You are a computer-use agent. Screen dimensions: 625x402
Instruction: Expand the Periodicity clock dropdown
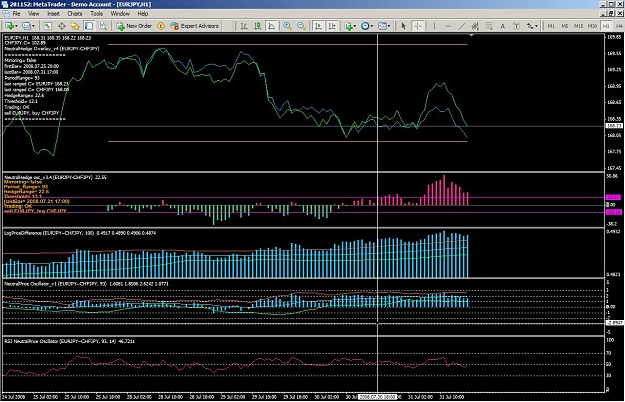coord(371,26)
